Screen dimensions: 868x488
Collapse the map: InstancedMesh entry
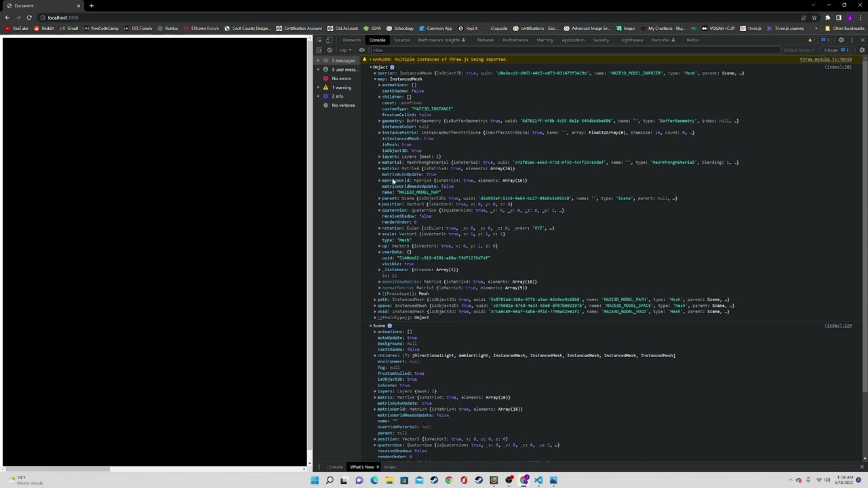375,79
